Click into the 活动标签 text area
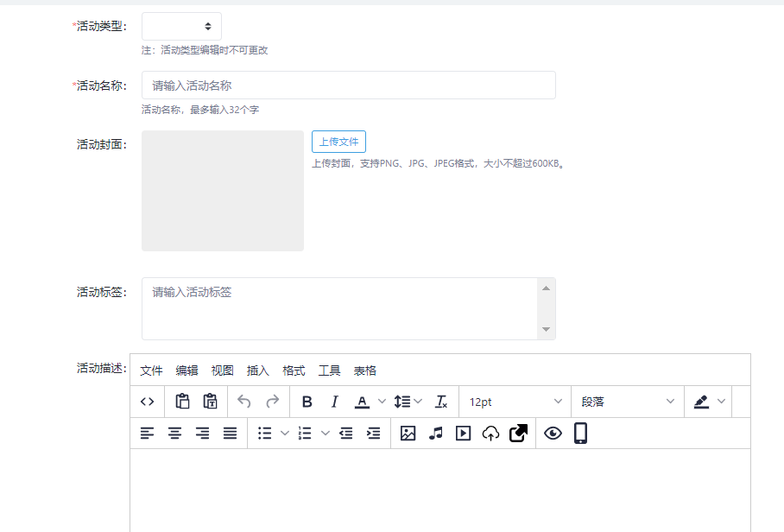 point(339,309)
